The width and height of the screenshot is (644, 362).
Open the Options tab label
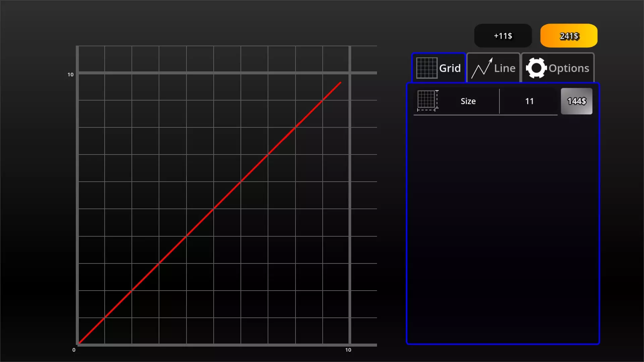[x=569, y=68]
